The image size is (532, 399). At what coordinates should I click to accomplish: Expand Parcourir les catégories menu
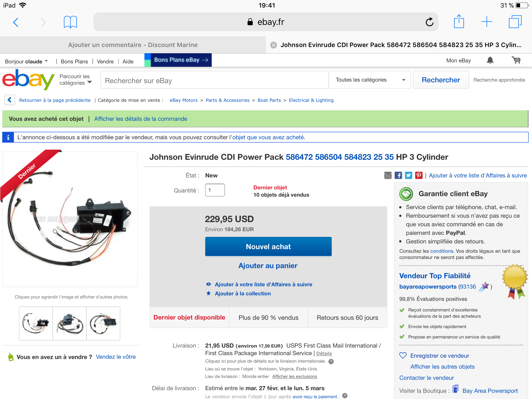tap(76, 79)
